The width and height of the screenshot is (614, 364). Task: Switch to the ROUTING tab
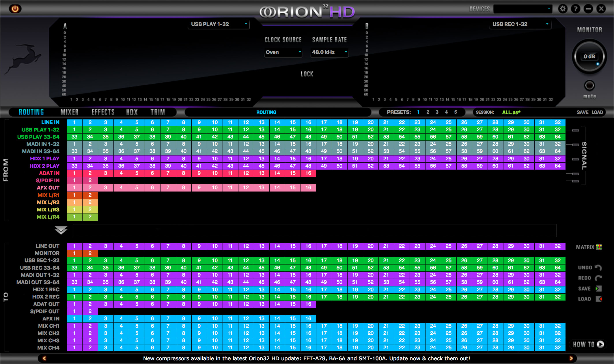31,112
